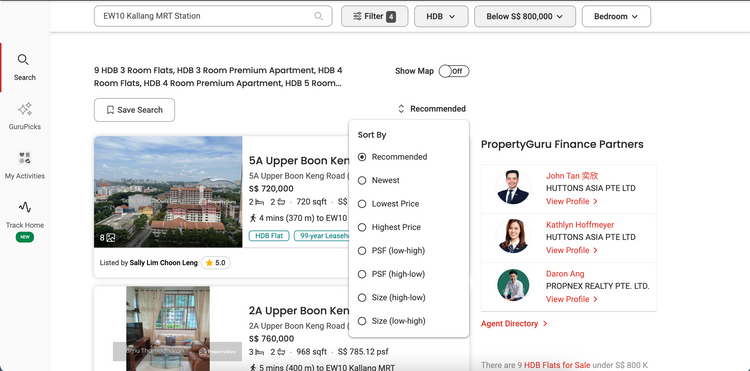Expand the HDB property type dropdown
The height and width of the screenshot is (371, 750).
(x=441, y=16)
